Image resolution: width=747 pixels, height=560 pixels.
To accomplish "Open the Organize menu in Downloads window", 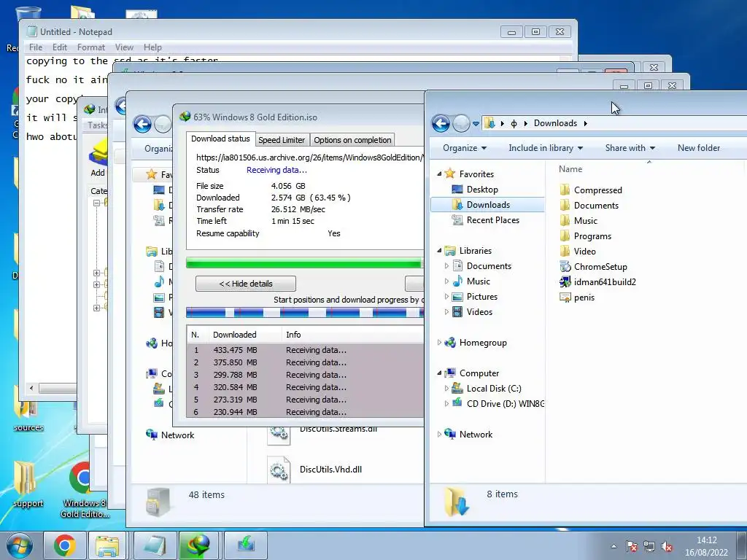I will (x=465, y=148).
